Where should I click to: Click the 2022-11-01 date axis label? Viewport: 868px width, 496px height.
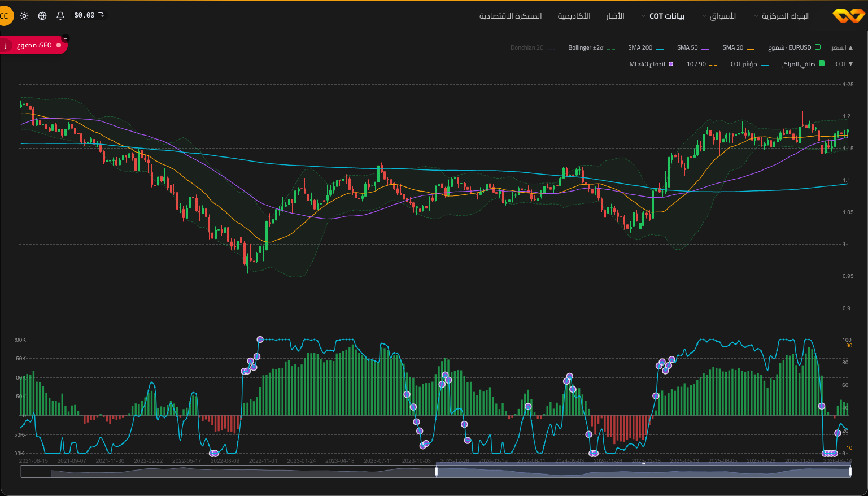263,461
